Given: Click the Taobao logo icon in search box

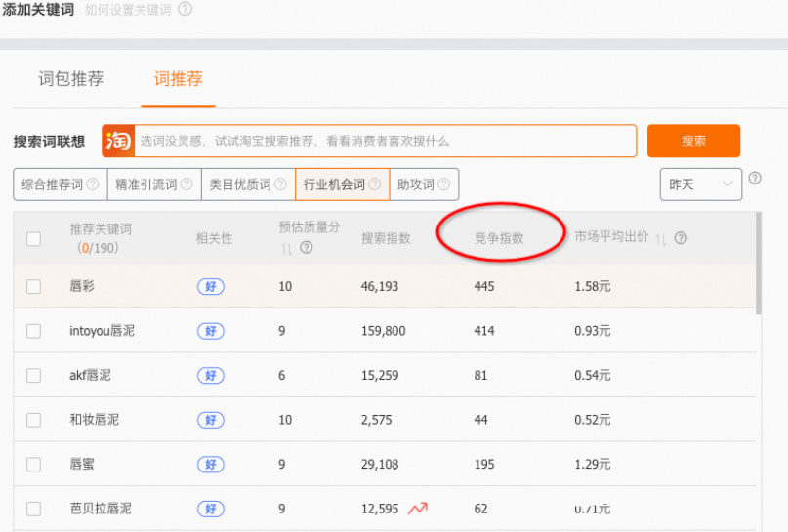Looking at the screenshot, I should (x=118, y=141).
